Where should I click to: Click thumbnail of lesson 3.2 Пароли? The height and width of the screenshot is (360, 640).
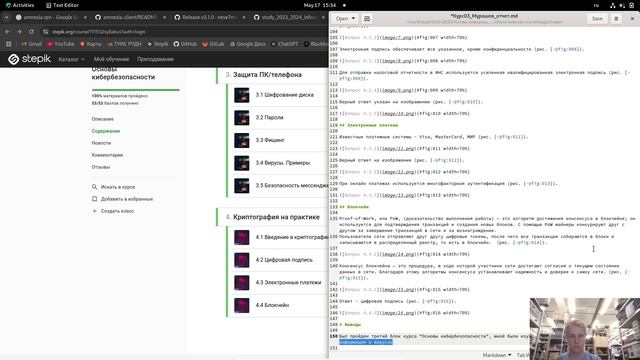[242, 118]
